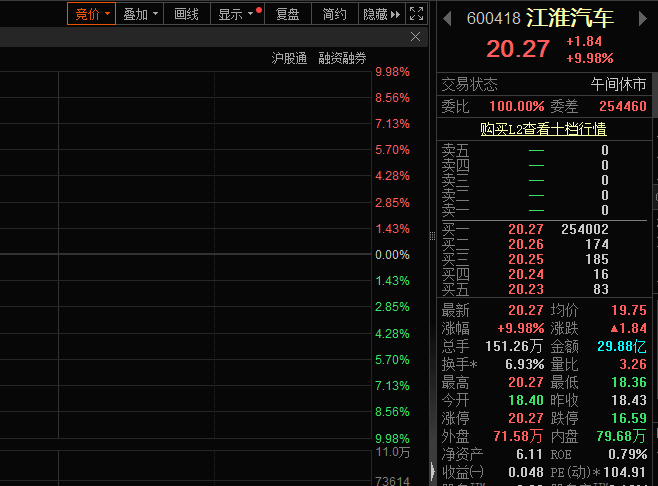This screenshot has height=486, width=658.
Task: Select 买一 price 20.27
Action: coord(526,229)
